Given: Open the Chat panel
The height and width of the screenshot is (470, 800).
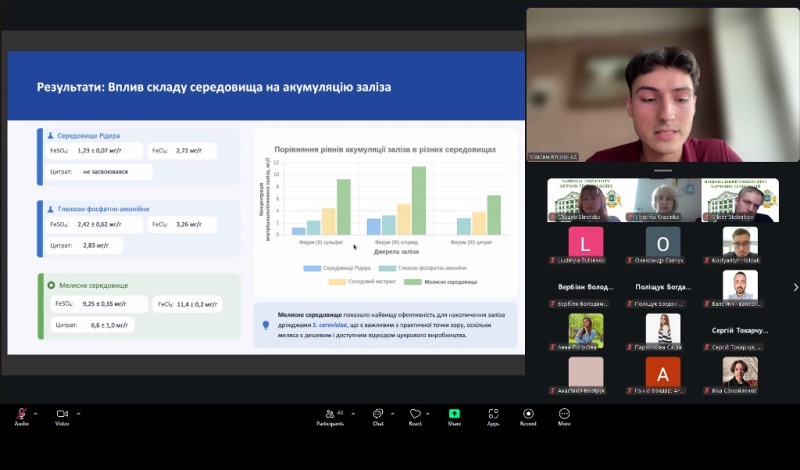Looking at the screenshot, I should [x=378, y=414].
